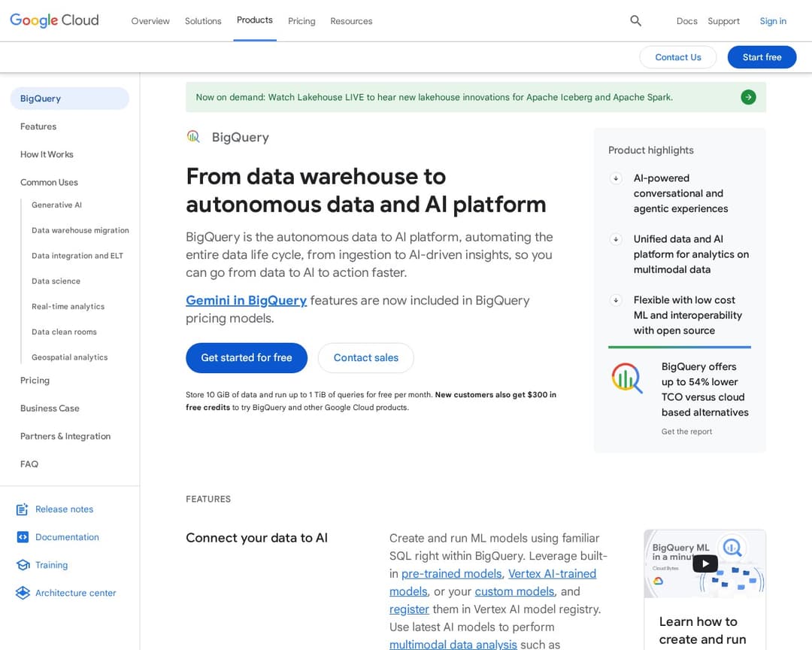Viewport: 812px width, 650px height.
Task: Open Real-time analytics sidebar item
Action: point(68,306)
